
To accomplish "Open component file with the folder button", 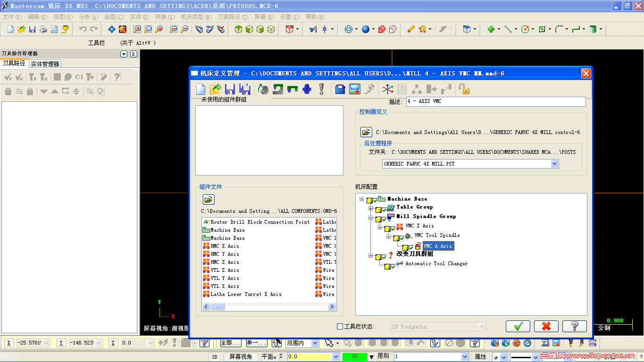I will (209, 200).
